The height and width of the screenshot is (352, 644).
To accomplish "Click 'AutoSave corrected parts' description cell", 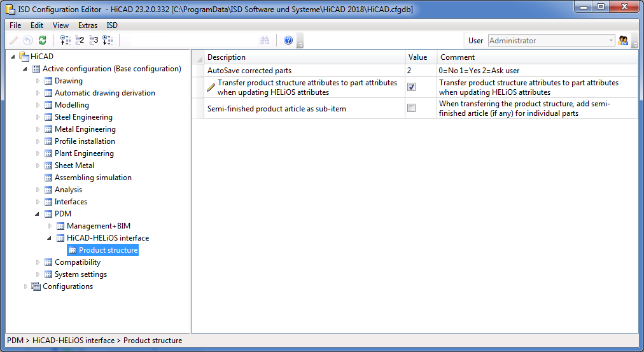I will (x=304, y=71).
